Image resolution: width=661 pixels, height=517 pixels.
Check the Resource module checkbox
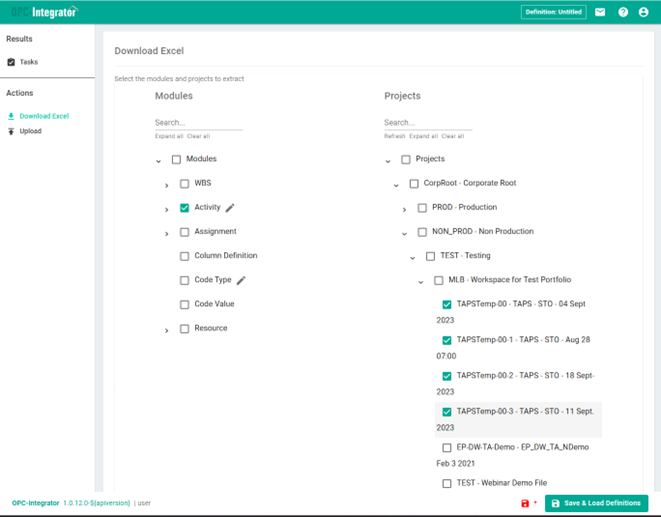185,329
